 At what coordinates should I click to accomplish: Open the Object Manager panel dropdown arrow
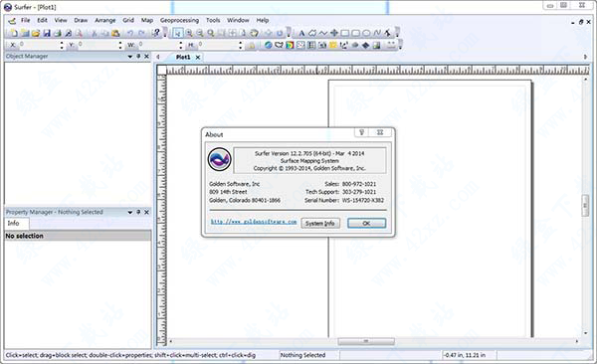[x=130, y=57]
